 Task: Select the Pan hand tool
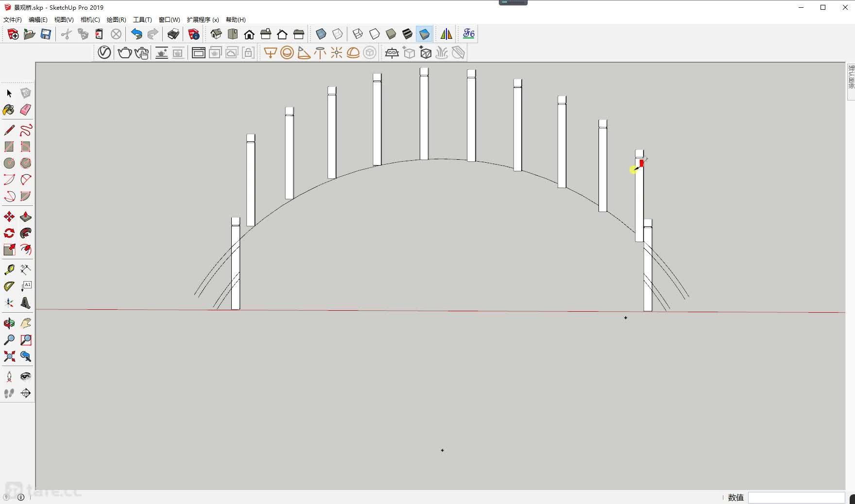click(26, 323)
